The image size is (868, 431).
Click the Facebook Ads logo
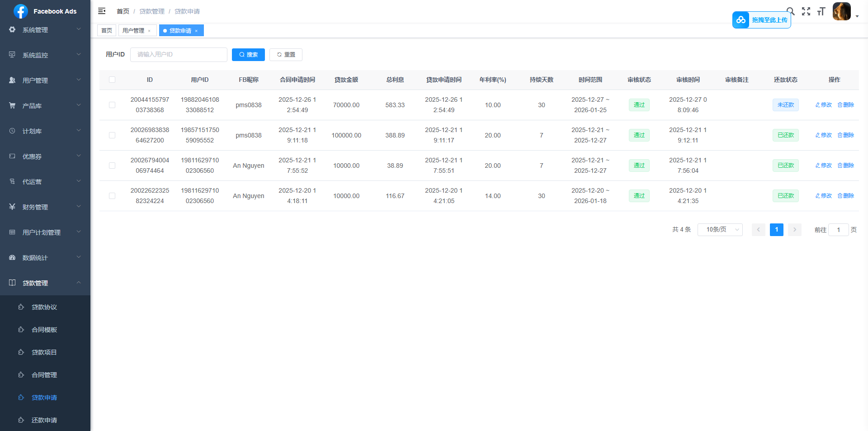click(21, 11)
